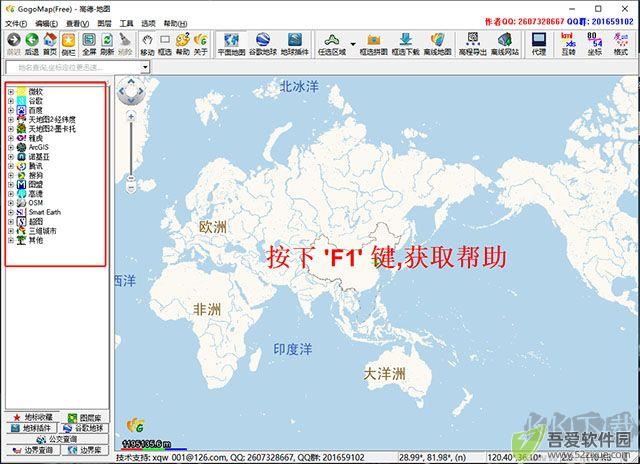Open the 图层 menu

(x=104, y=24)
